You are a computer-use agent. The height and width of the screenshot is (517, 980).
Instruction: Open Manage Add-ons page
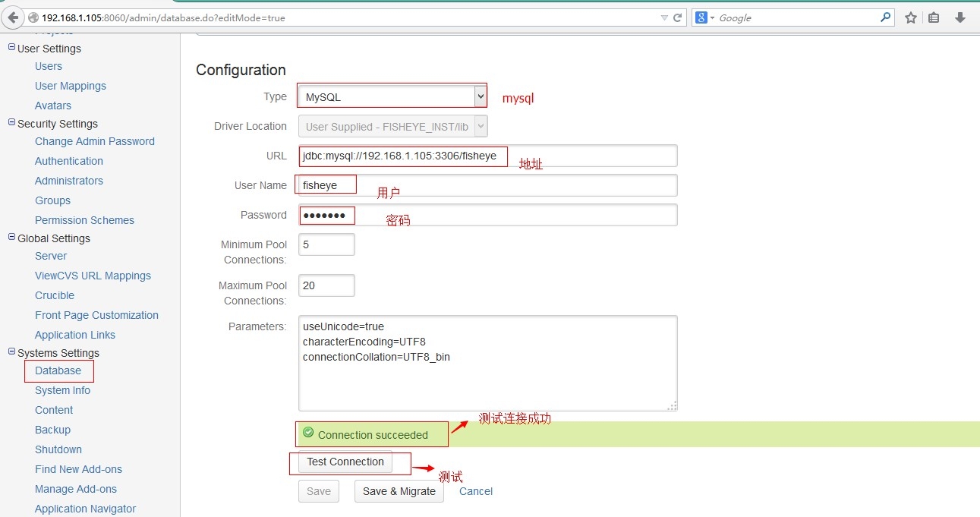[x=76, y=489]
